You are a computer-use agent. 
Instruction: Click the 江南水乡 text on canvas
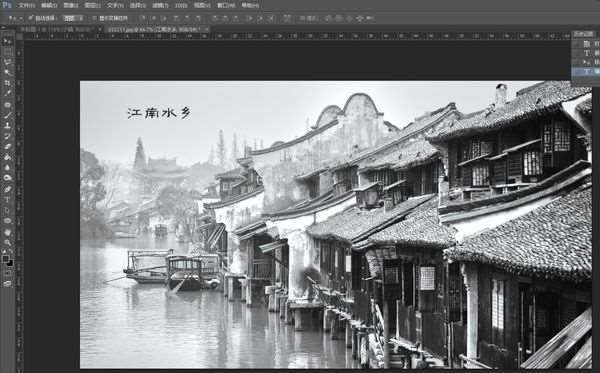[159, 112]
